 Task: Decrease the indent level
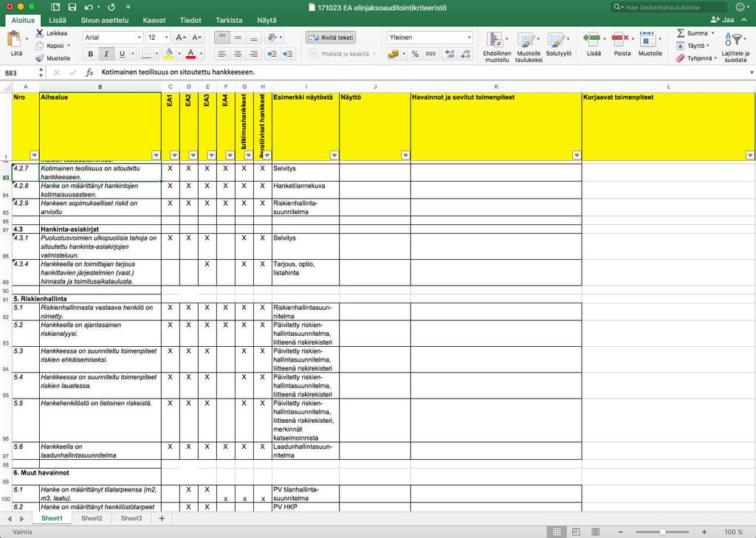tap(272, 54)
